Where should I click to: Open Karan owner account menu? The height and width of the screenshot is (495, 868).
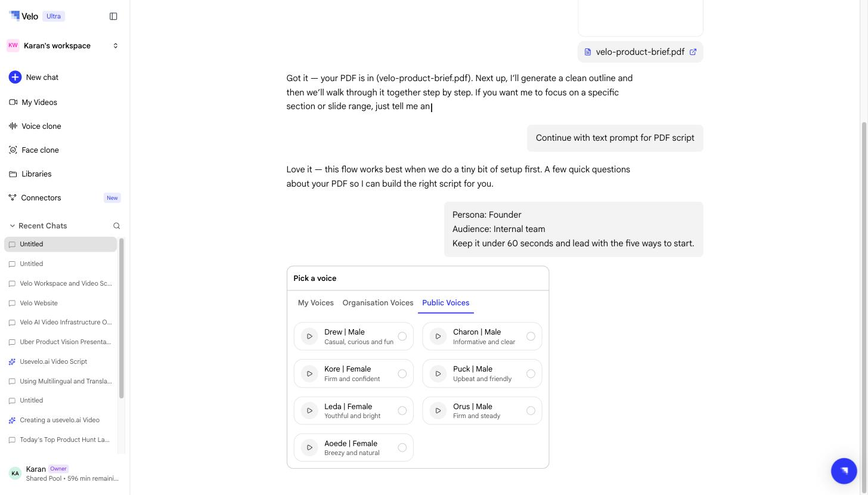point(63,474)
